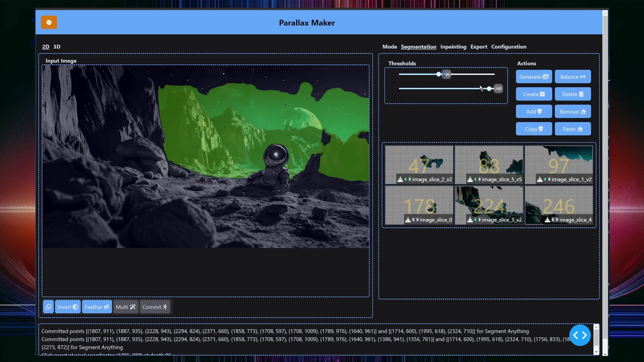Download the image_slice_0 slice

tap(408, 220)
